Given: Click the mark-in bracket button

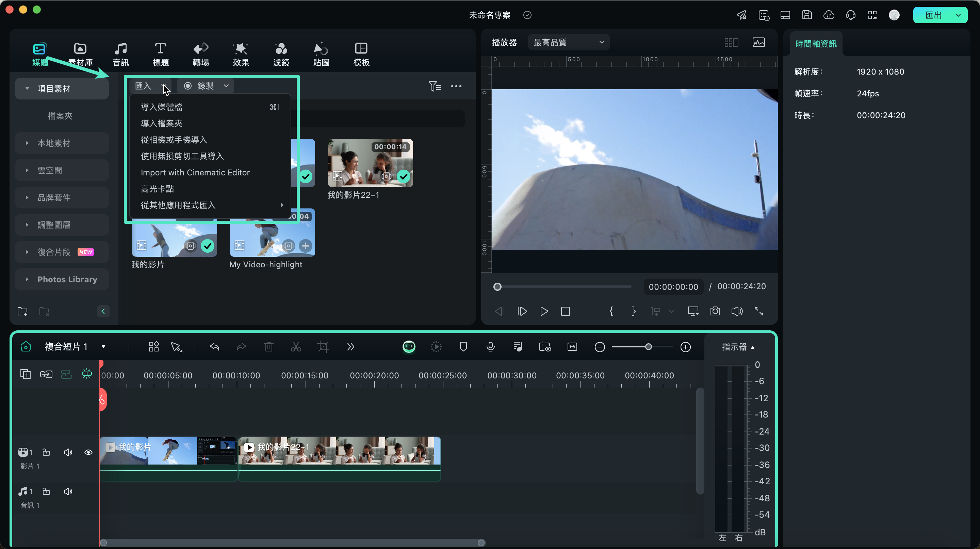Looking at the screenshot, I should pos(611,311).
